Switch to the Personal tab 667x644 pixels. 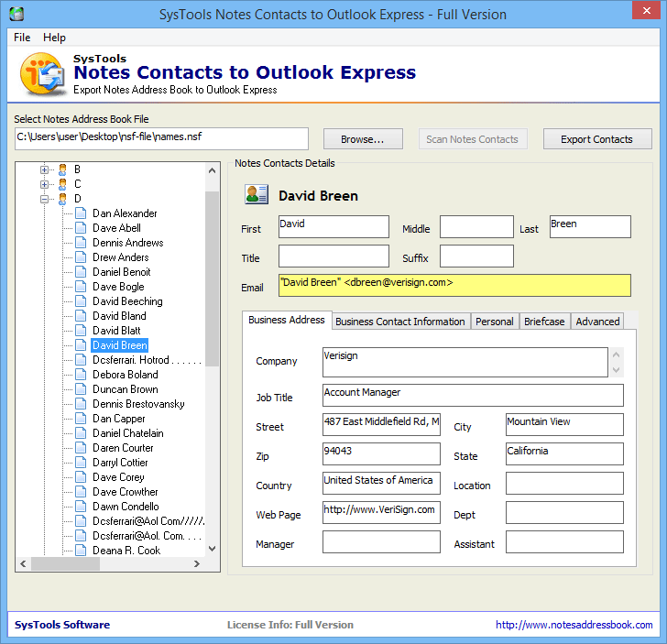tap(495, 322)
